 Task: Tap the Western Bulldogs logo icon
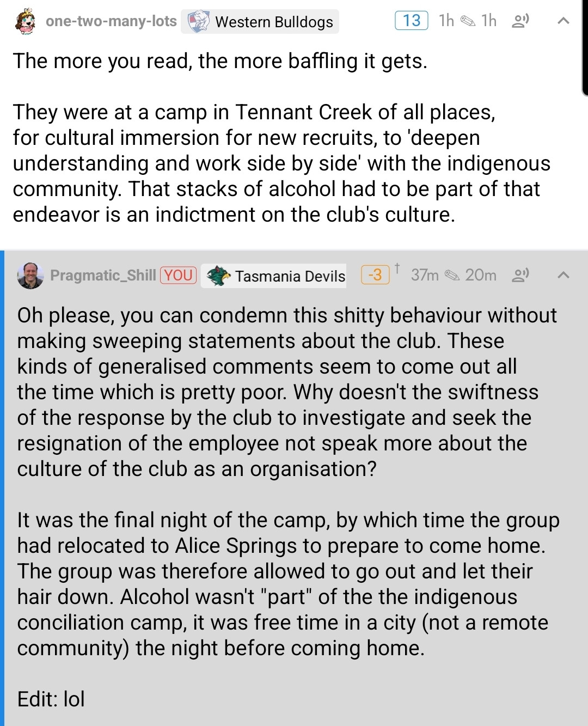pos(198,22)
